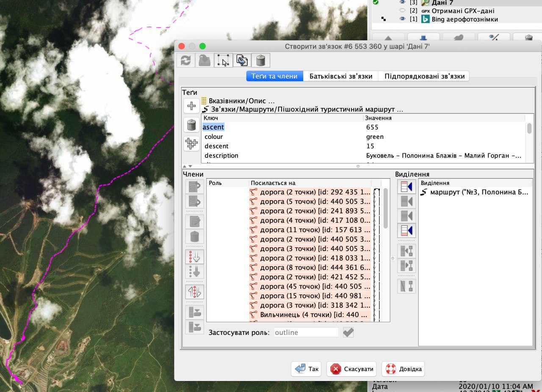This screenshot has width=542, height=392.
Task: Click the split-pane collapse arrows below tag table
Action: tap(187, 166)
